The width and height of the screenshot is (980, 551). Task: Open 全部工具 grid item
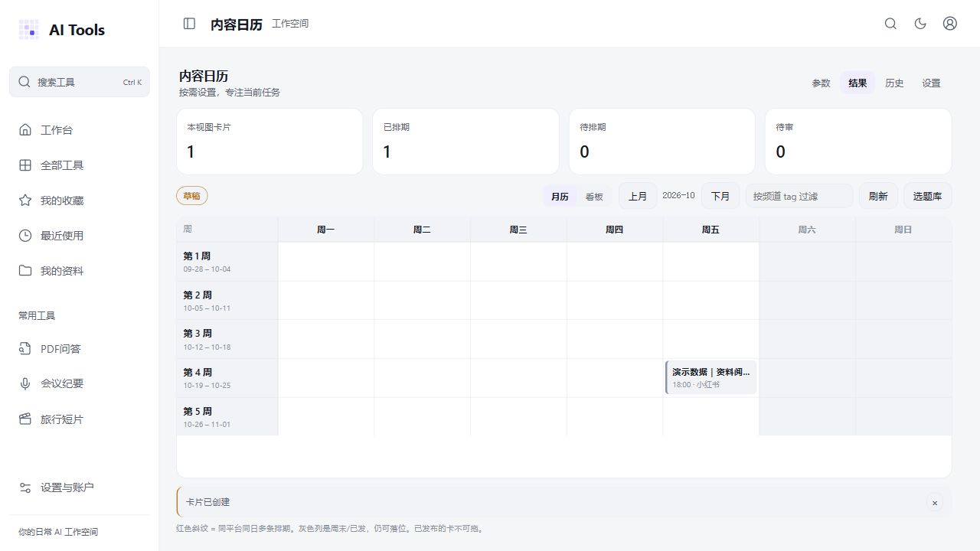coord(80,165)
